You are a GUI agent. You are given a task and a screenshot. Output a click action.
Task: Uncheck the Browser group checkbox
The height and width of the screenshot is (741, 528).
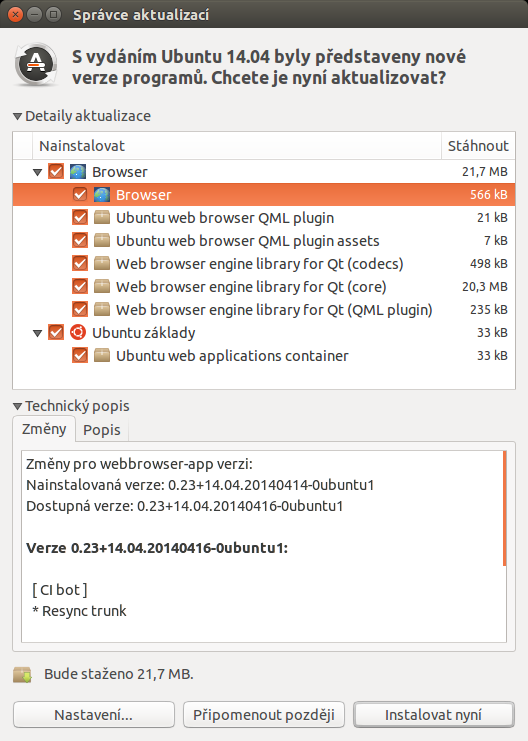(56, 172)
